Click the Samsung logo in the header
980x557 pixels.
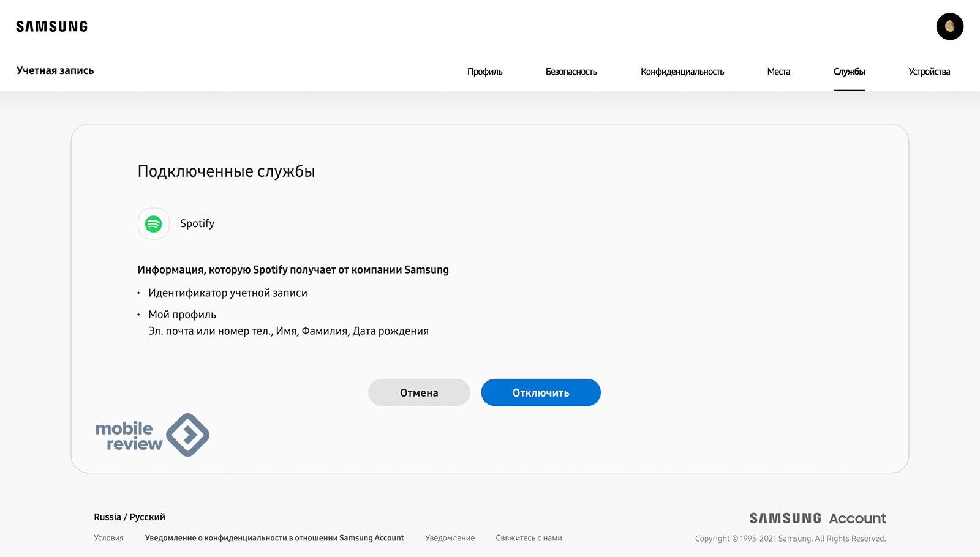(x=52, y=27)
